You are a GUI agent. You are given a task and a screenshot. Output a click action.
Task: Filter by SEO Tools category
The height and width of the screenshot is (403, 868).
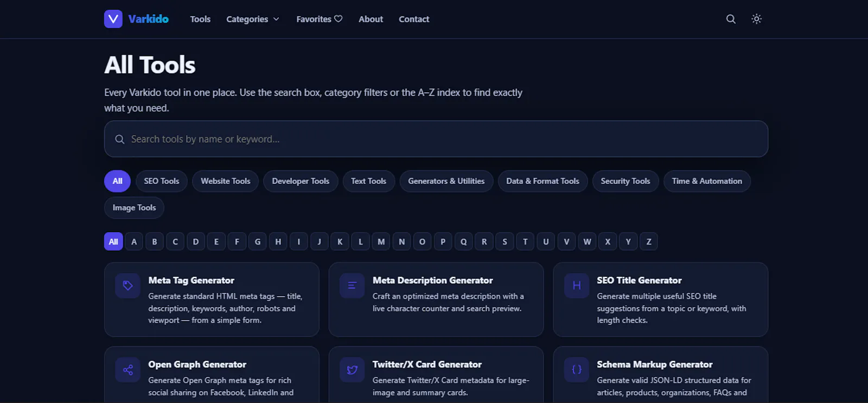point(161,181)
